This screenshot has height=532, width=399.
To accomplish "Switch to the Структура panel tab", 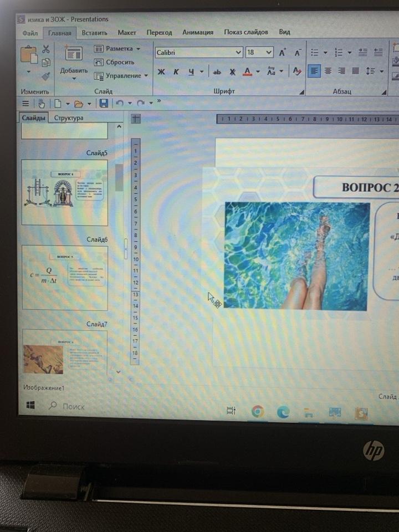I will pos(68,118).
